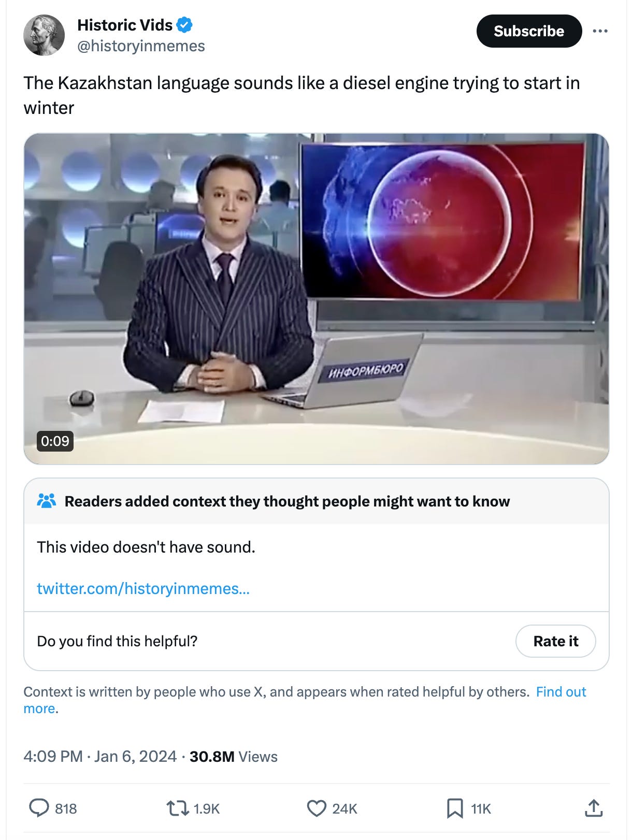Viewport: 632px width, 840px height.
Task: Rate the community note
Action: coord(555,641)
